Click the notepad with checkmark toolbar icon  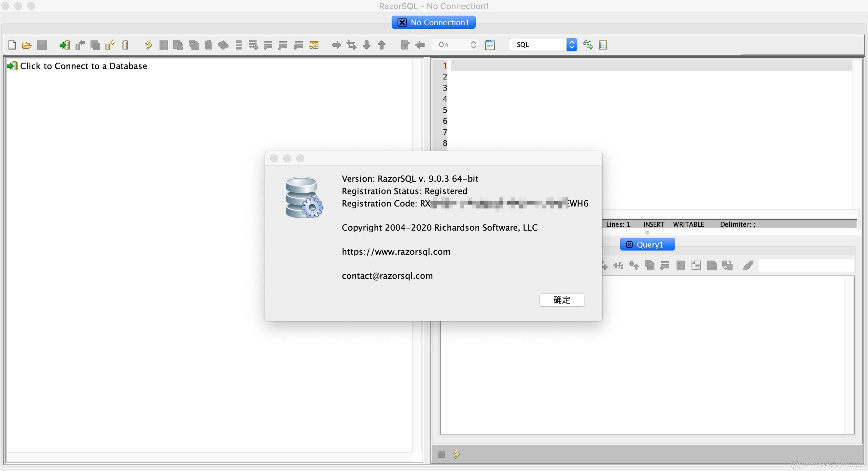coord(405,45)
